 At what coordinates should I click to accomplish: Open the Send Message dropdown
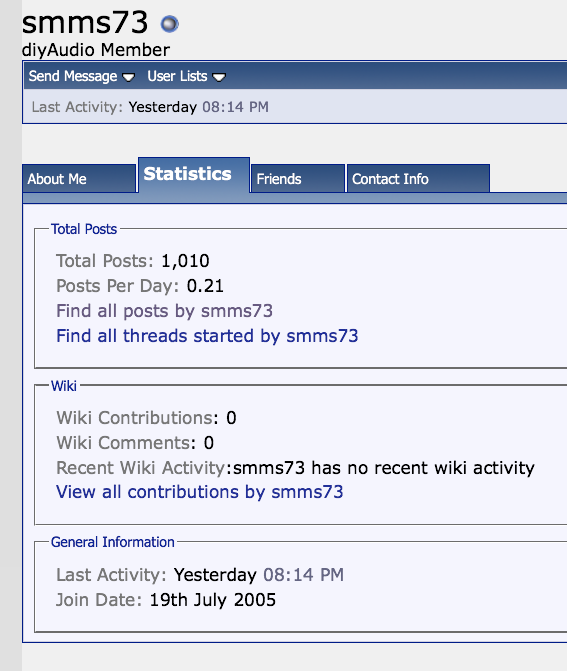[x=82, y=76]
